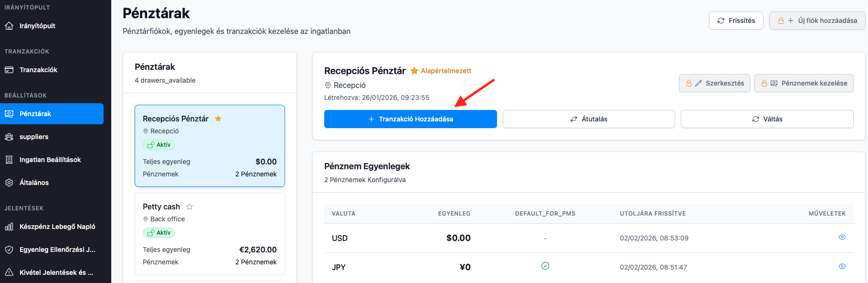Viewport: 868px width, 283px height.
Task: Click the Váltás exchange button
Action: point(767,119)
